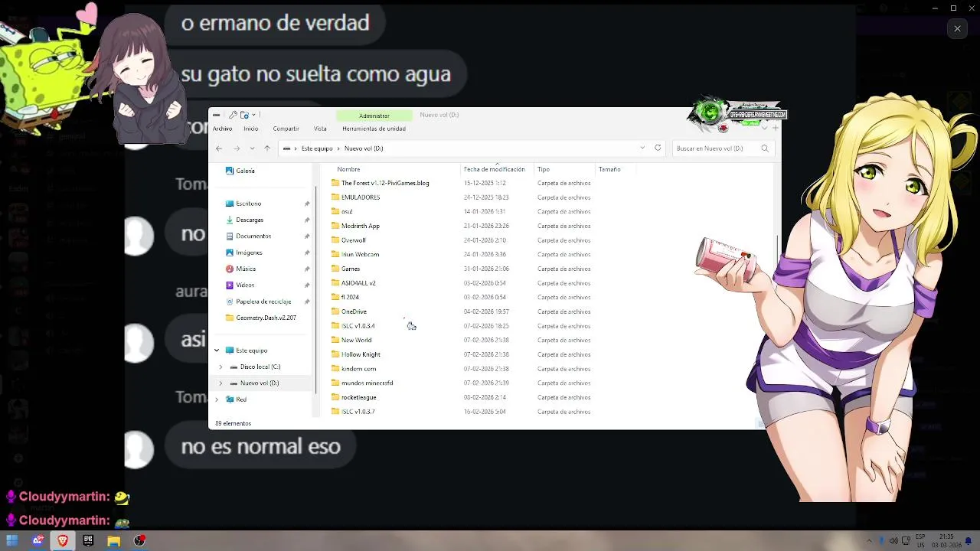980x551 pixels.
Task: Collapse the Este equipo tree node
Action: (x=217, y=350)
